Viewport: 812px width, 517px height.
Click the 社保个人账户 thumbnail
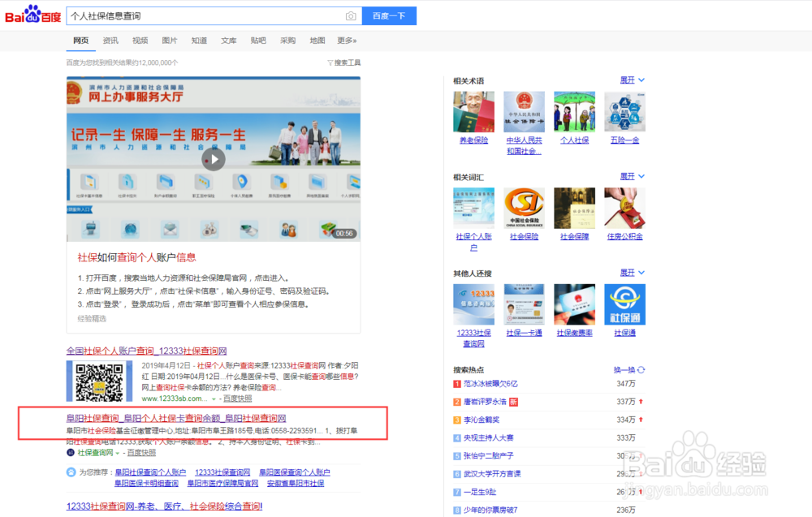(x=474, y=208)
